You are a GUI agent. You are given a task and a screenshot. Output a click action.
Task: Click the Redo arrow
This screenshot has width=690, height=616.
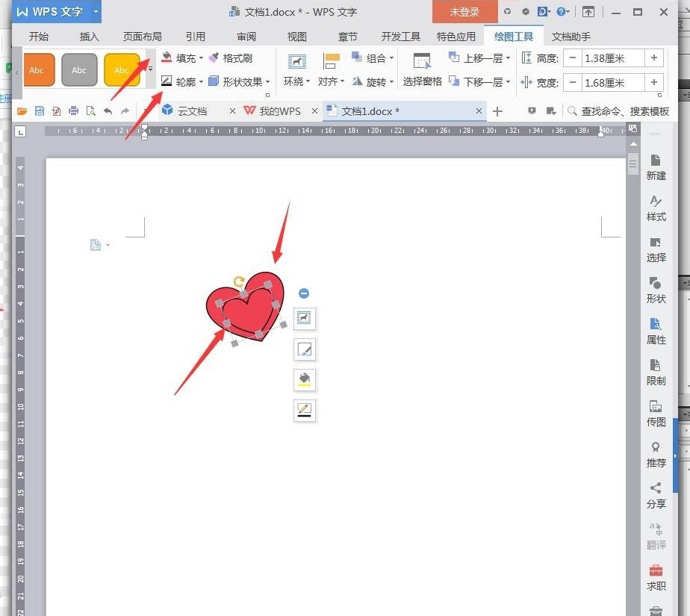(x=125, y=111)
